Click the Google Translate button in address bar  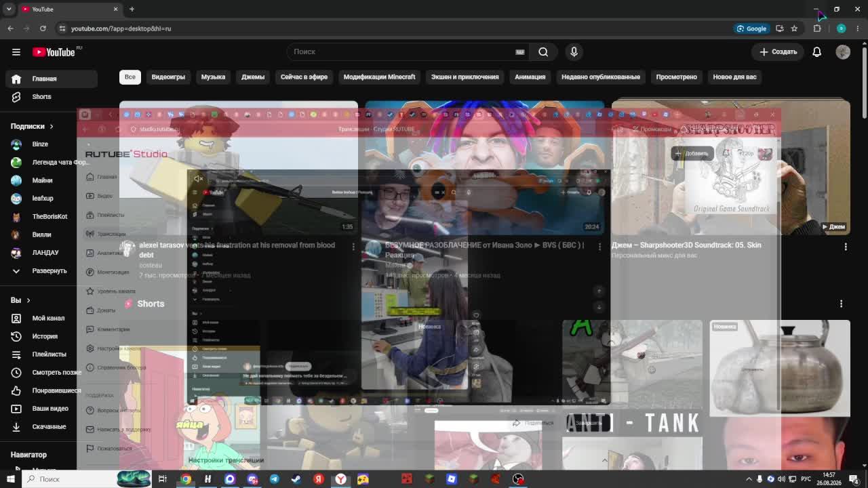pyautogui.click(x=751, y=28)
